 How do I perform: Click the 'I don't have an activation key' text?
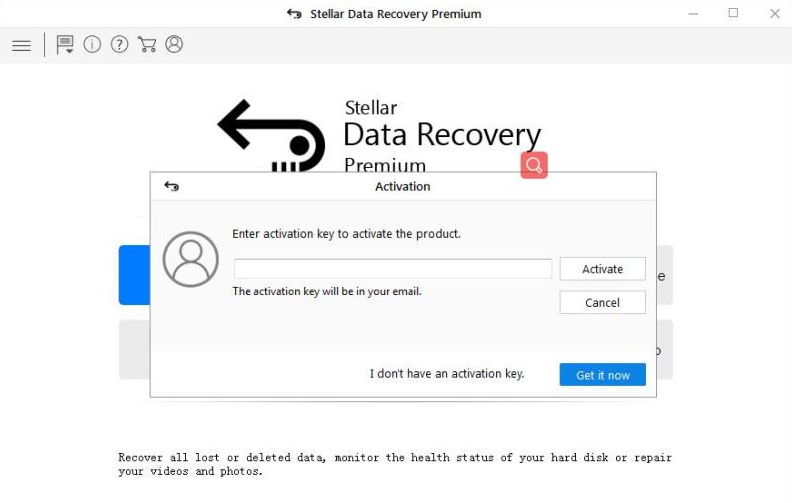447,374
